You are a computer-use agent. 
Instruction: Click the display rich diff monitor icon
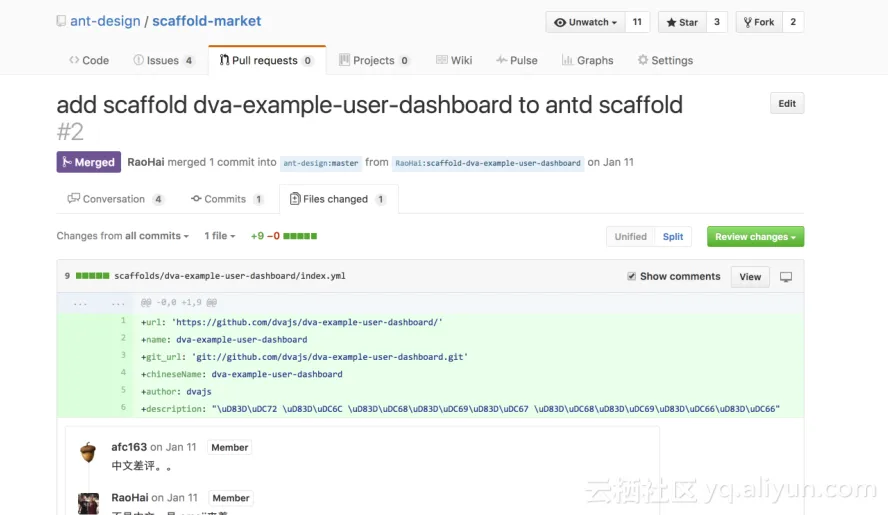point(786,277)
